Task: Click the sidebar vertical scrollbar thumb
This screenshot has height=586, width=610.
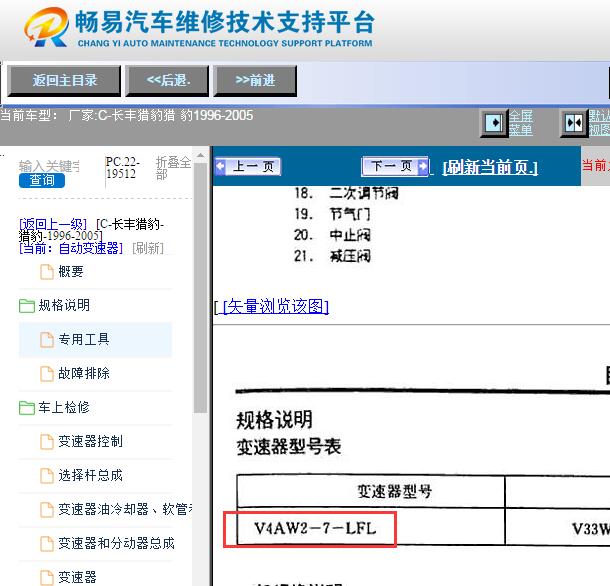Action: pyautogui.click(x=200, y=288)
